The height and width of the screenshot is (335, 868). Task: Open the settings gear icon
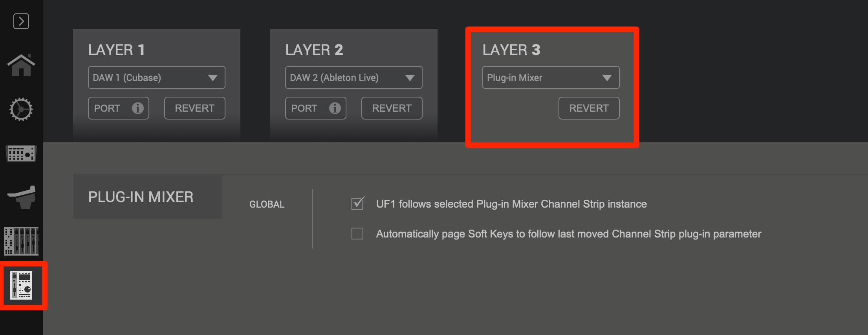click(21, 109)
